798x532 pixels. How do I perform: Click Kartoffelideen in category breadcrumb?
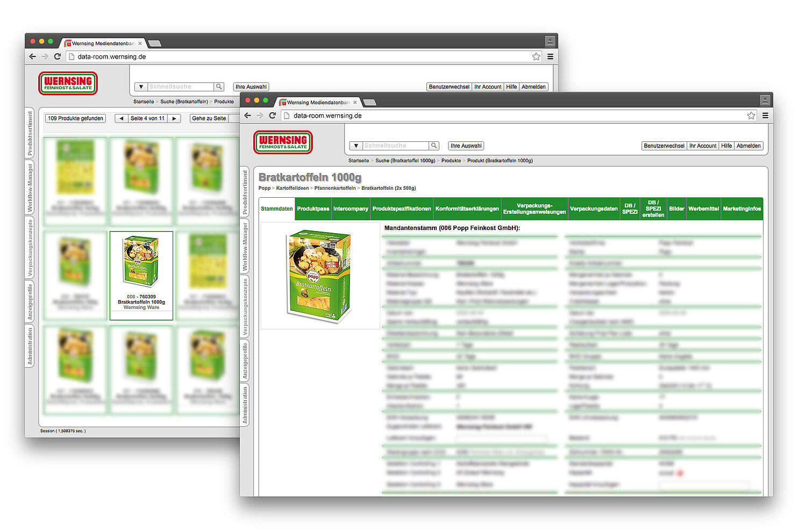tap(293, 188)
